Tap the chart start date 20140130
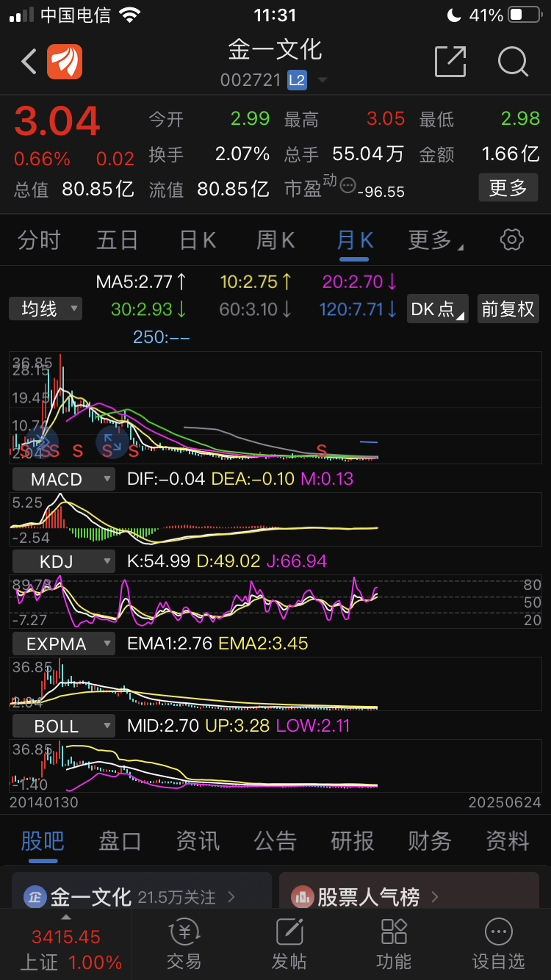 (43, 802)
